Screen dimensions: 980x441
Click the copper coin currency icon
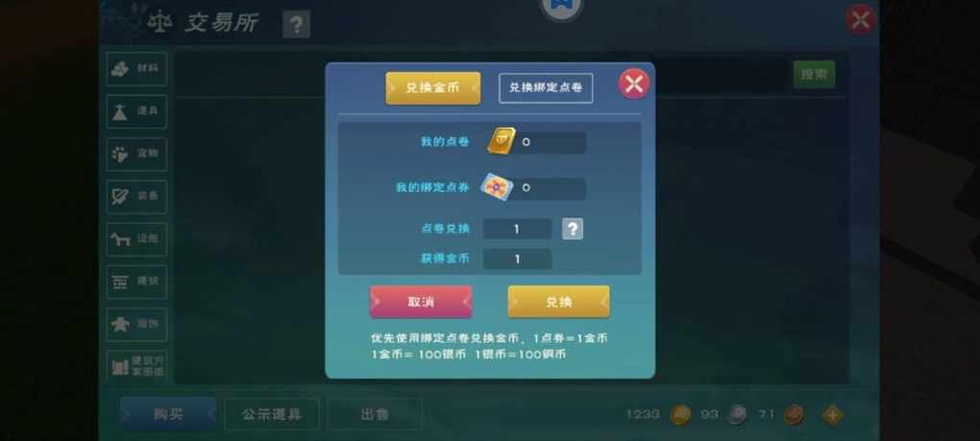[x=794, y=414]
